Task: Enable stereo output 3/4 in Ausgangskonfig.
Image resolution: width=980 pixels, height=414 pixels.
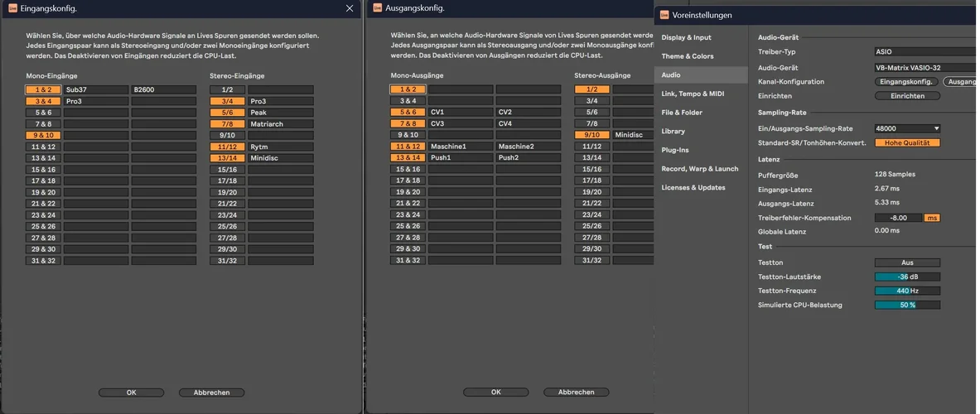Action: tap(591, 101)
